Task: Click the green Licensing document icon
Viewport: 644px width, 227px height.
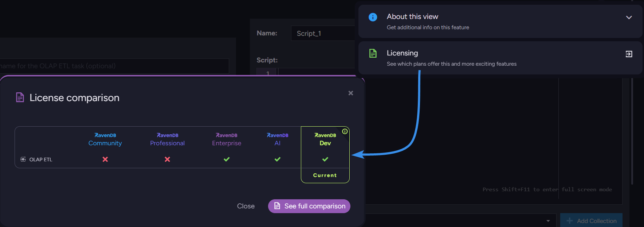Action: (373, 53)
